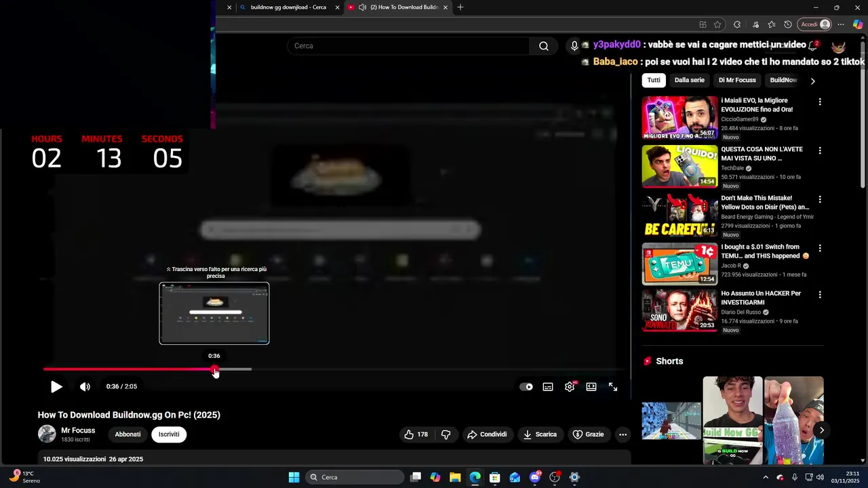Click the Accedi sign-in button
868x488 pixels.
(815, 24)
